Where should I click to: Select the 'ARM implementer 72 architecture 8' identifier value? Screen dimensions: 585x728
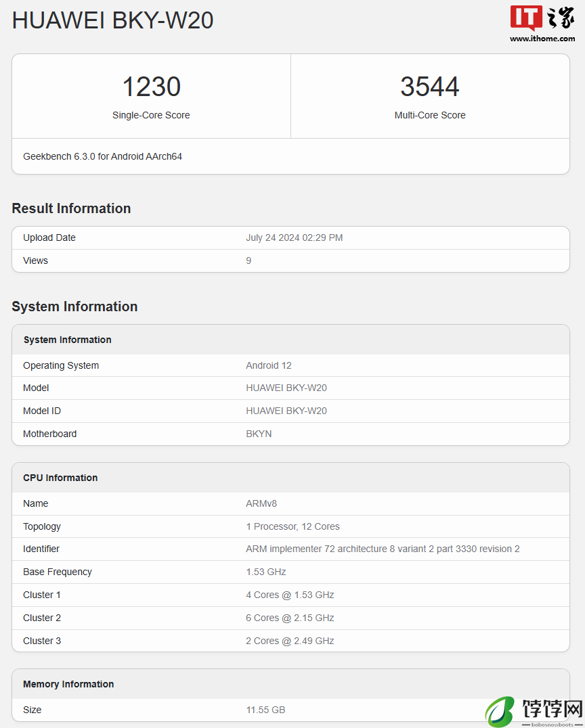click(x=383, y=549)
